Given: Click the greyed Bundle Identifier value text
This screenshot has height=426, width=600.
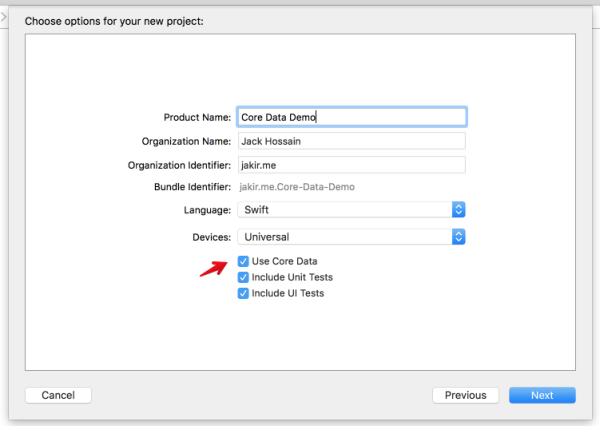Looking at the screenshot, I should point(298,186).
